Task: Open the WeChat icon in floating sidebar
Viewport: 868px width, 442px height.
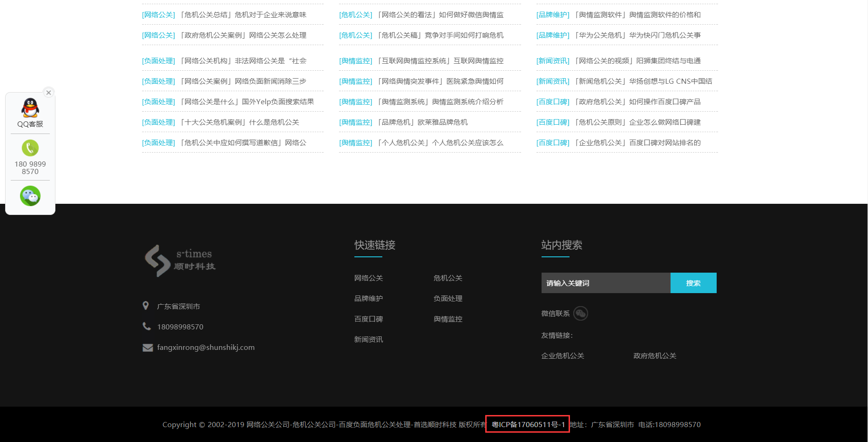Action: [30, 196]
